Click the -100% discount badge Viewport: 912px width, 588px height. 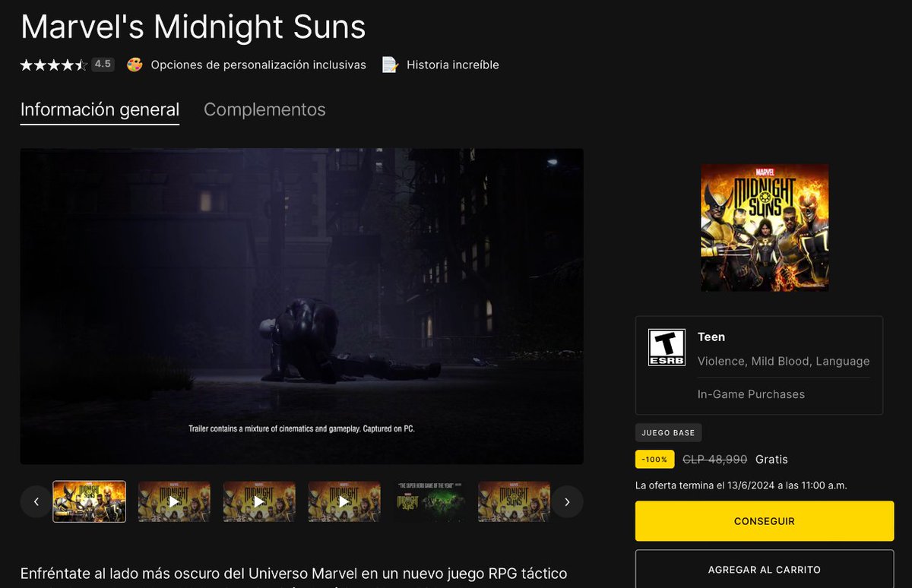click(x=654, y=460)
